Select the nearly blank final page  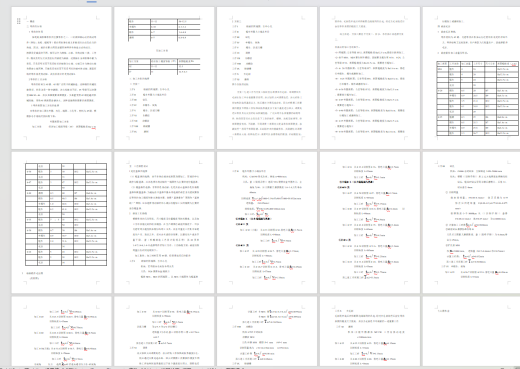[471, 331]
